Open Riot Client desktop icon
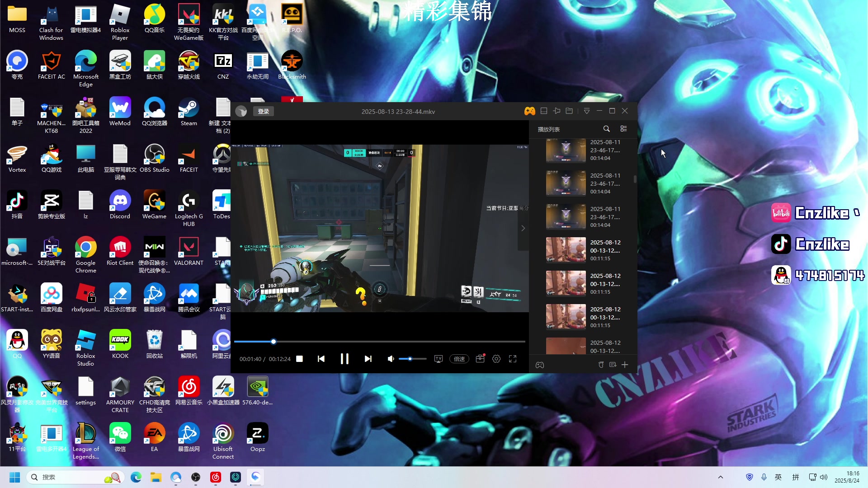Viewport: 868px width, 488px height. click(x=120, y=251)
